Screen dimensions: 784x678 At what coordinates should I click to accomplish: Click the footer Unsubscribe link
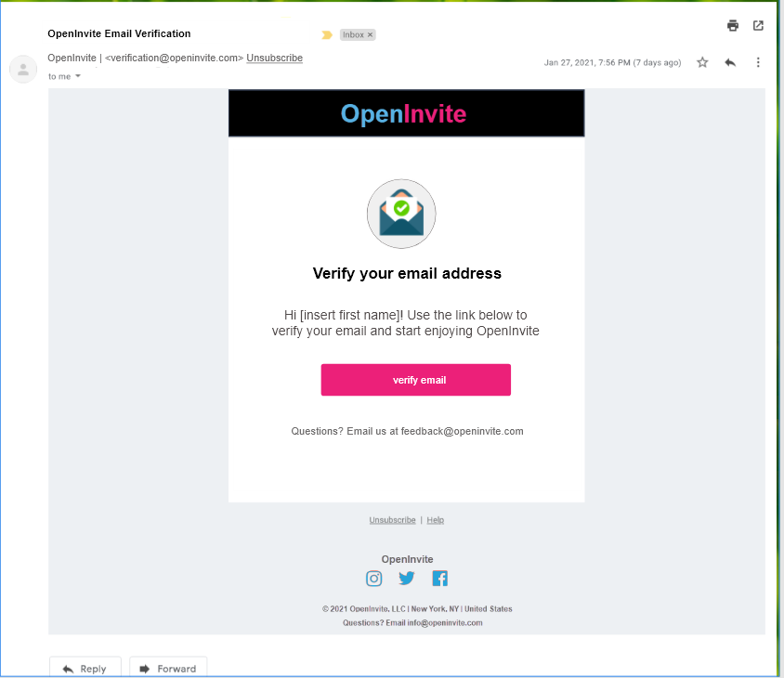[x=392, y=520]
